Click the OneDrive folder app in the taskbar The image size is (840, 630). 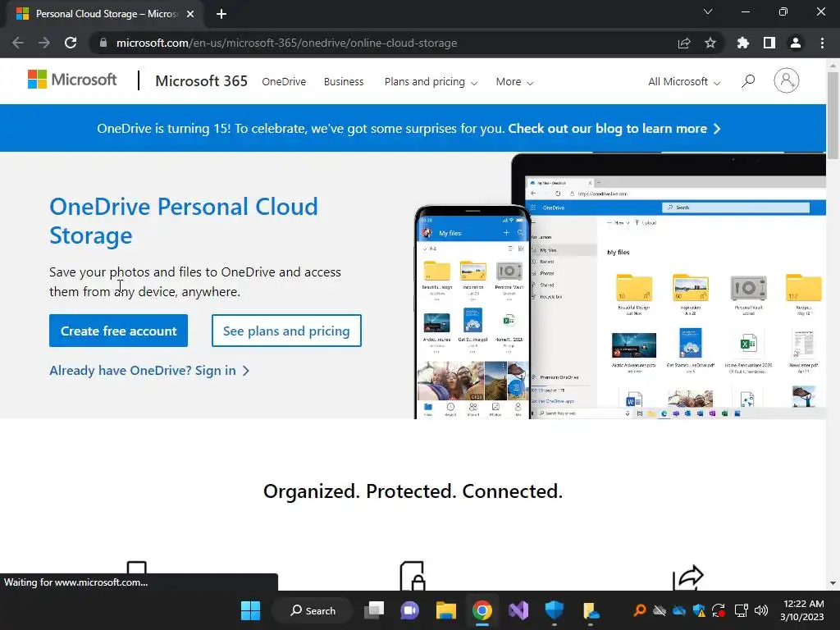(591, 610)
